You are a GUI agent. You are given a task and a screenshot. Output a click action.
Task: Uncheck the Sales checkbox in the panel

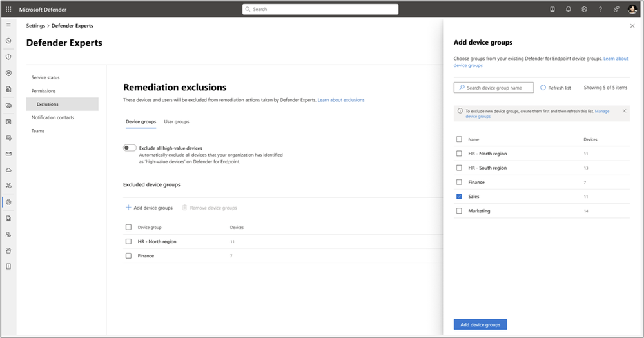pos(459,197)
